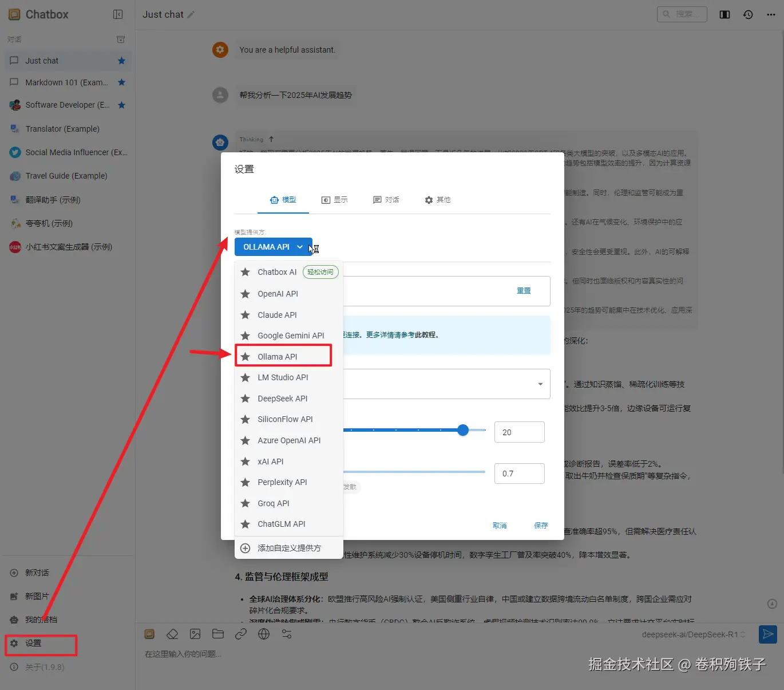Viewport: 784px width, 690px height.
Task: Click 添加自定义提供方 add custom provider
Action: click(x=289, y=548)
